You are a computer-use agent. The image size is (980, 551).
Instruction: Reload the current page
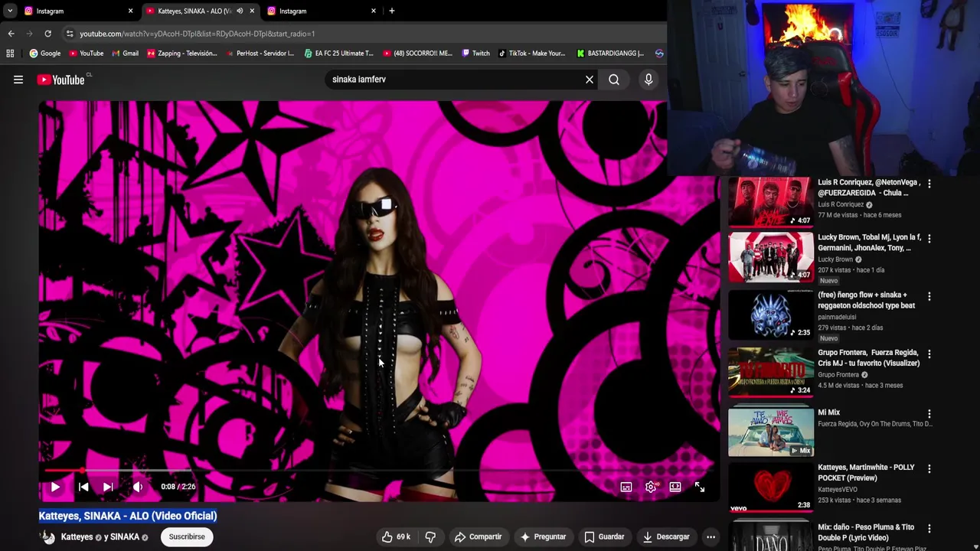click(47, 34)
